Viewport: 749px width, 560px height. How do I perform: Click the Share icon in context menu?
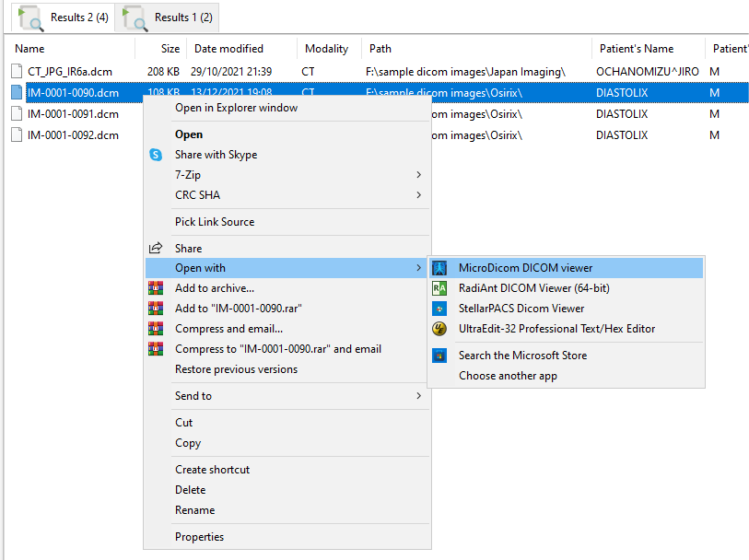156,249
